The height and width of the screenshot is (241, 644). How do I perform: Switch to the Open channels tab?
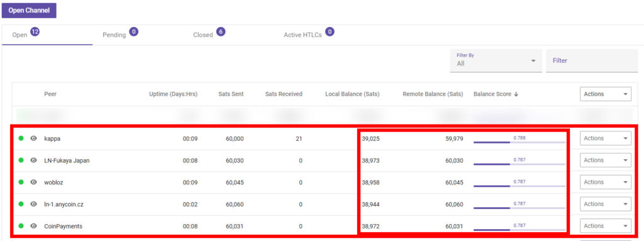pos(47,35)
